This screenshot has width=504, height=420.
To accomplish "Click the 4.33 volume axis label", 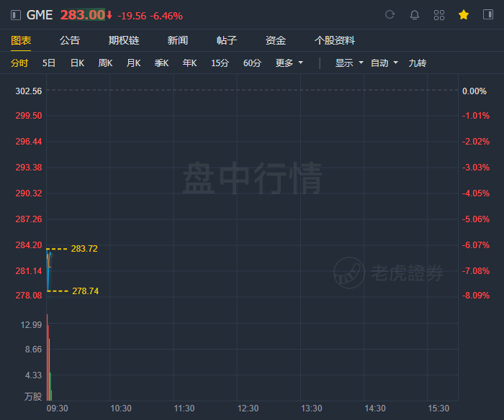I will [x=33, y=375].
